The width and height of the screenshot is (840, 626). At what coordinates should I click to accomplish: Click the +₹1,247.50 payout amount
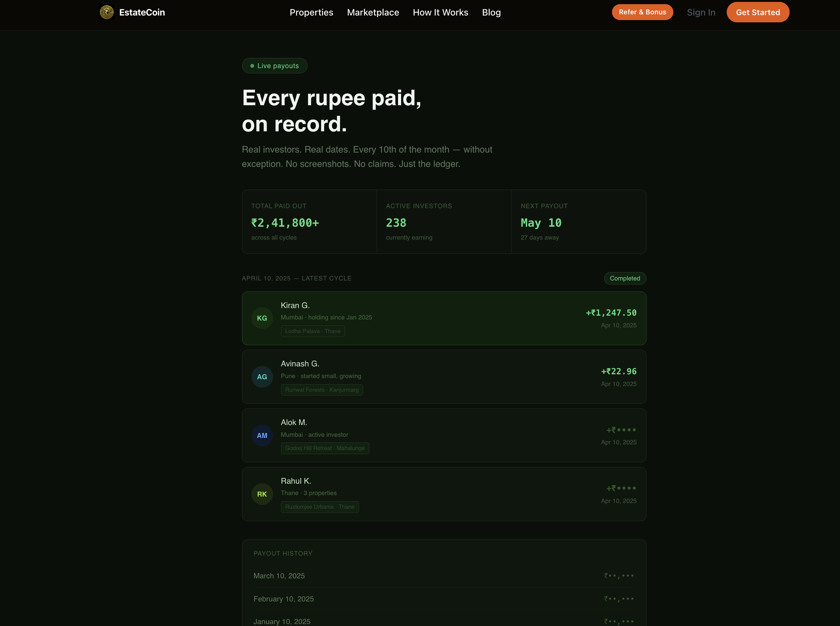tap(611, 313)
